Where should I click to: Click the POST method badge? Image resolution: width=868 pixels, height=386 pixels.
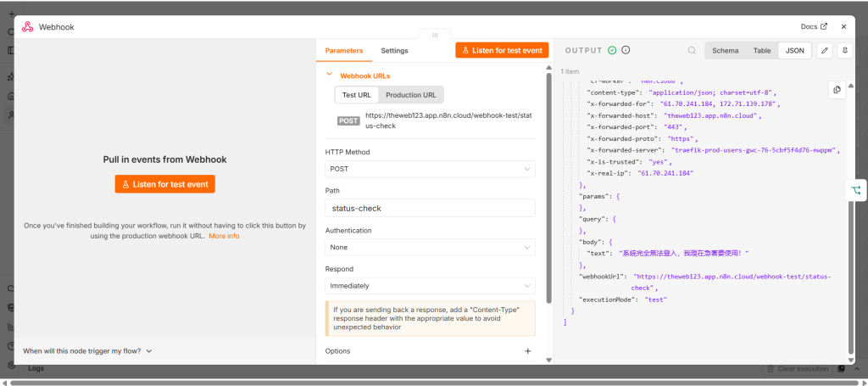point(348,120)
